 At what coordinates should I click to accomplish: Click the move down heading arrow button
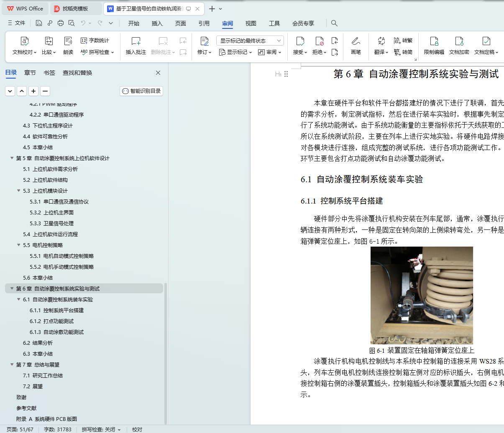(x=10, y=91)
